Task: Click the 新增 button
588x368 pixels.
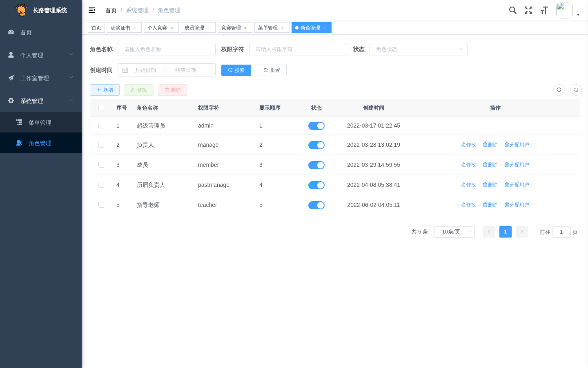Action: click(x=105, y=90)
